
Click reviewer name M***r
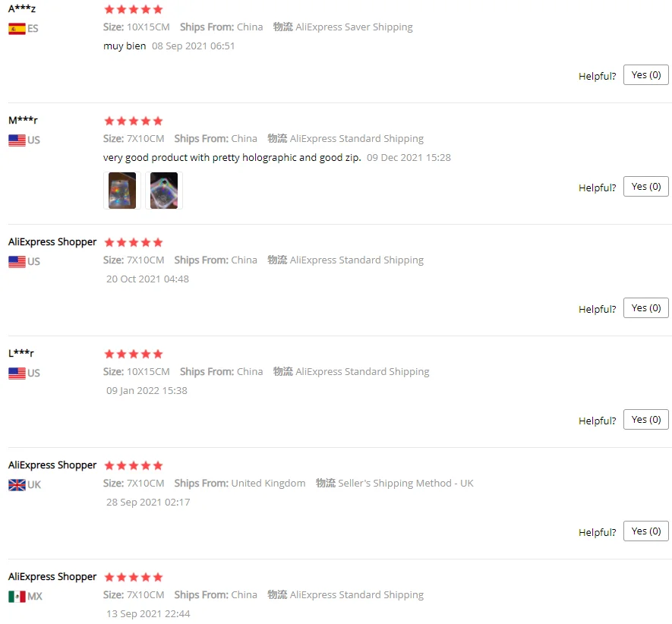[x=23, y=121]
